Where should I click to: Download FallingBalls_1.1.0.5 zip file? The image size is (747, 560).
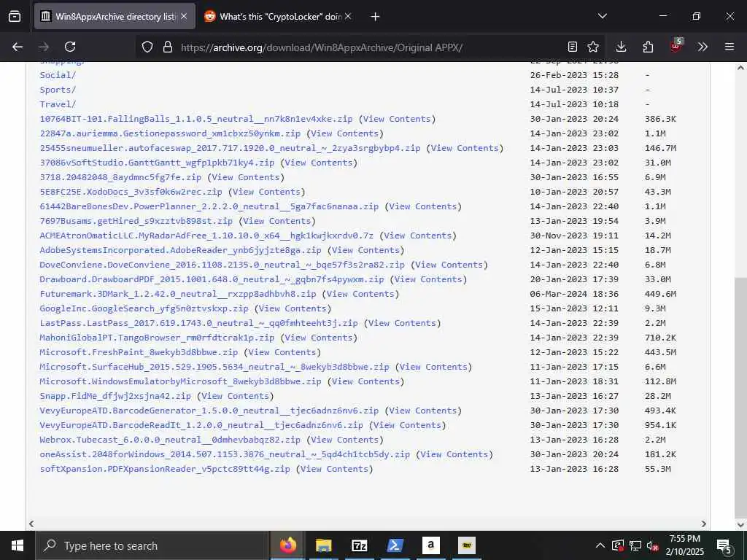tap(196, 119)
